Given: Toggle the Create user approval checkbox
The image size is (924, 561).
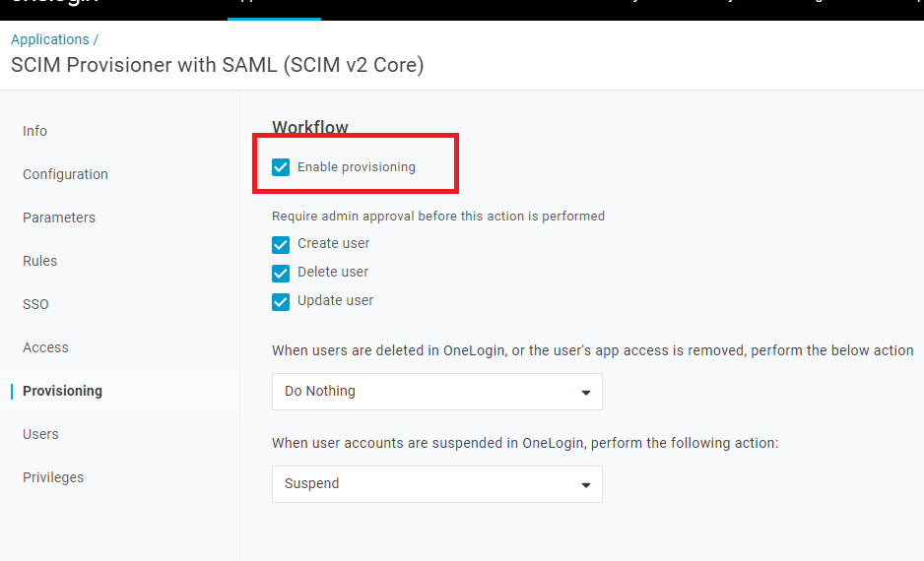Looking at the screenshot, I should [x=281, y=245].
